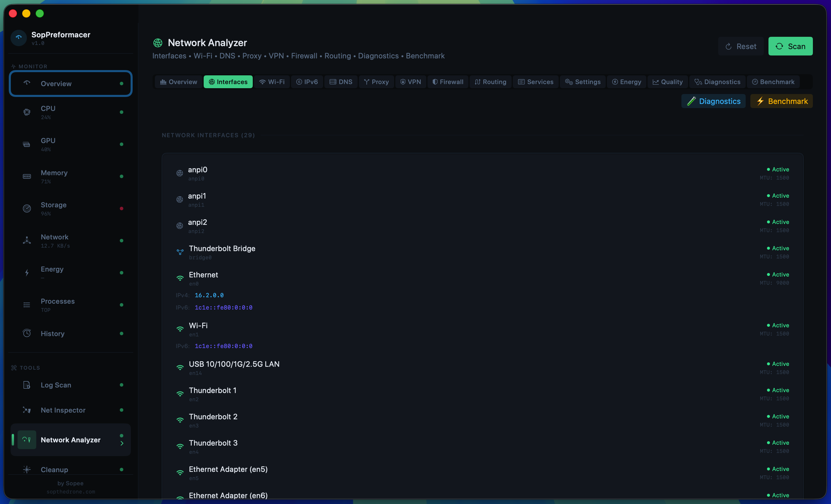Switch to the Firewall tab
This screenshot has height=504, width=831.
click(x=447, y=81)
